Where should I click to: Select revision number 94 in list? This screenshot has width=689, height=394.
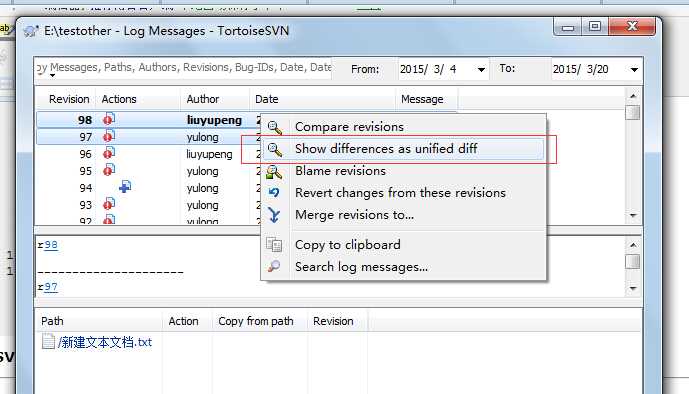pos(86,188)
